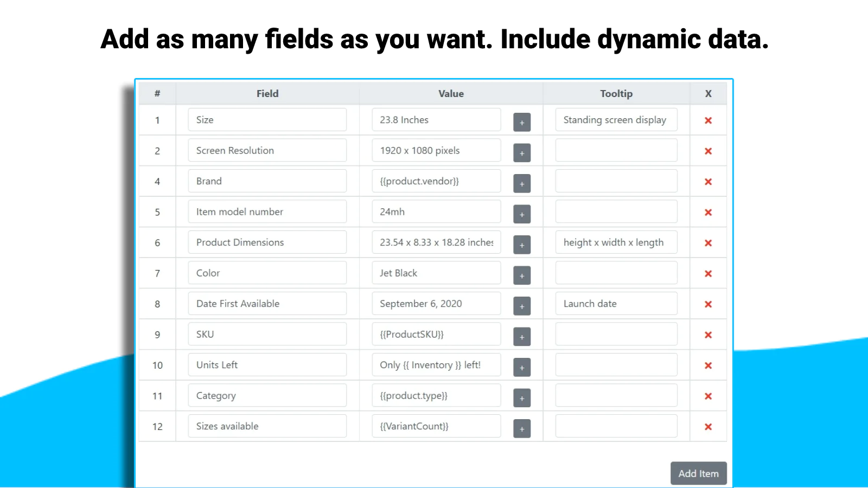868x488 pixels.
Task: Focus the empty tooltip for Units Left
Action: click(x=616, y=365)
